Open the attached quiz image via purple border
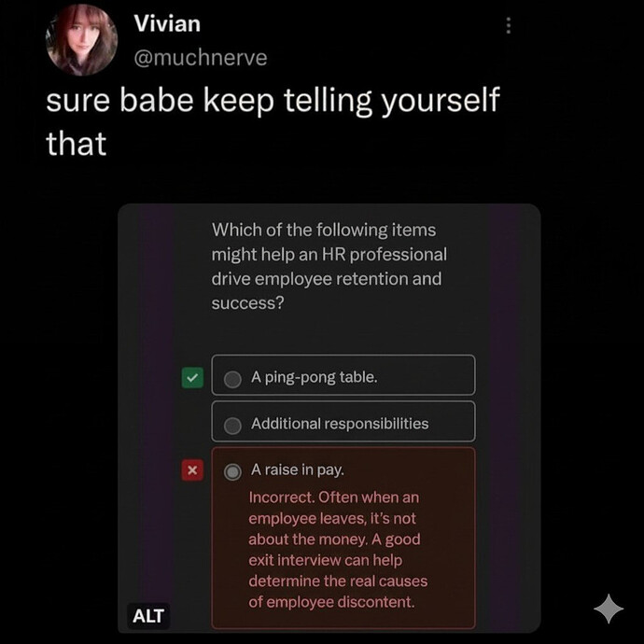Viewport: 644px width, 644px height. tap(156, 411)
